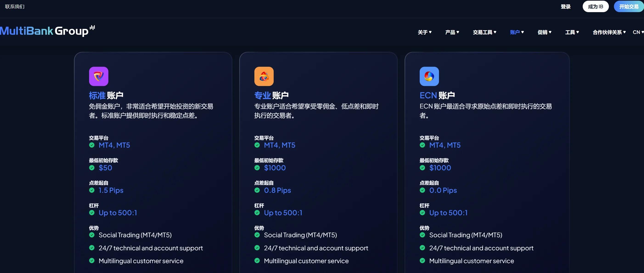This screenshot has width=644, height=273.
Task: Click the ECN 账户 heading
Action: click(437, 95)
